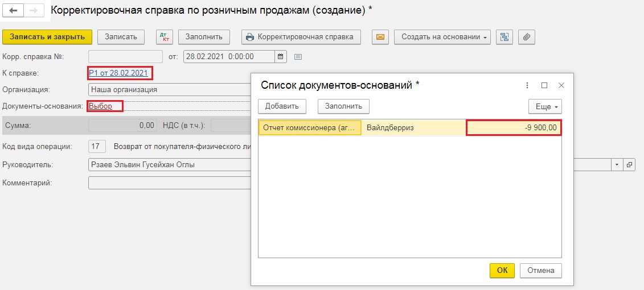Image resolution: width=644 pixels, height=290 pixels.
Task: Click Добавить in the dialog
Action: pyautogui.click(x=282, y=106)
